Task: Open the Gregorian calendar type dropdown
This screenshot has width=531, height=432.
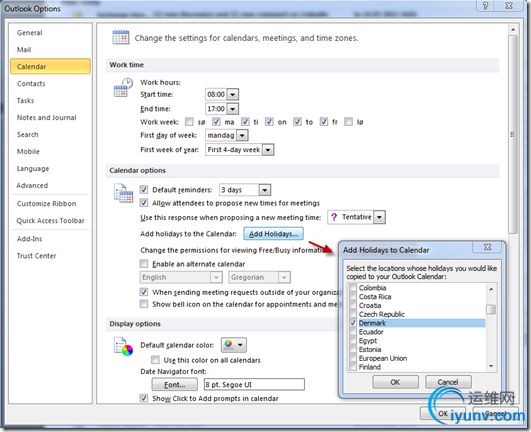Action: [x=284, y=277]
